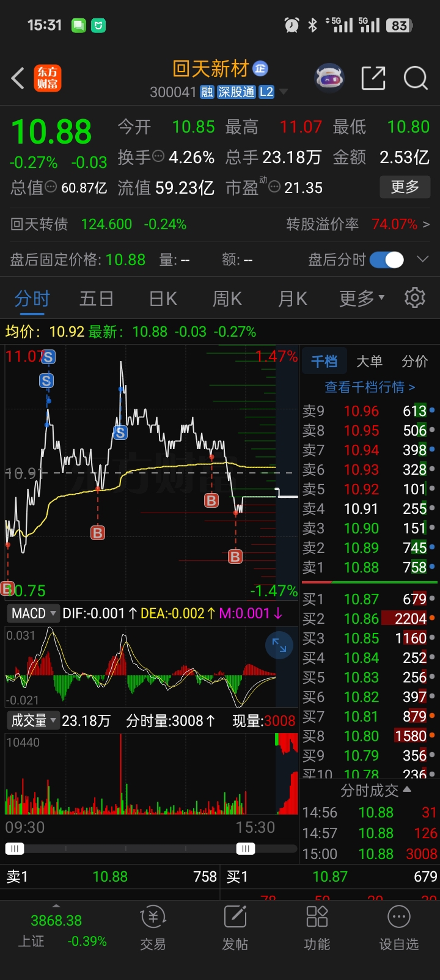The image size is (440, 980).
Task: Tap the 10.88 current price
Action: pos(51,131)
